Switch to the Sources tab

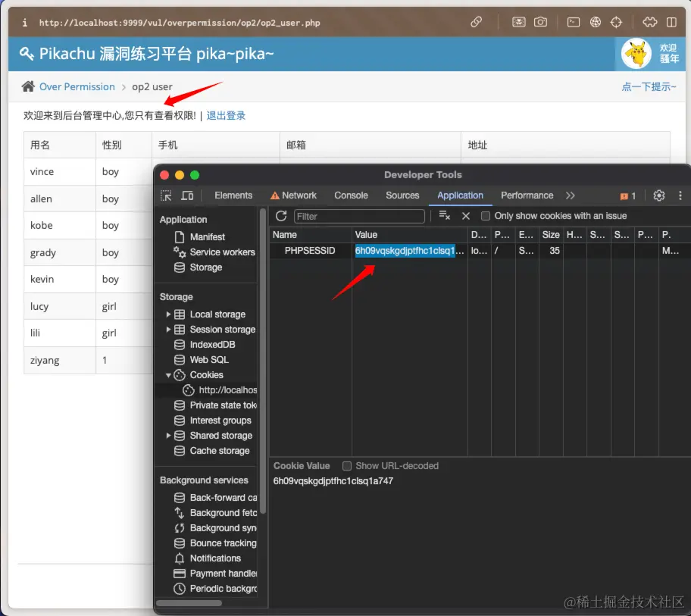(402, 195)
